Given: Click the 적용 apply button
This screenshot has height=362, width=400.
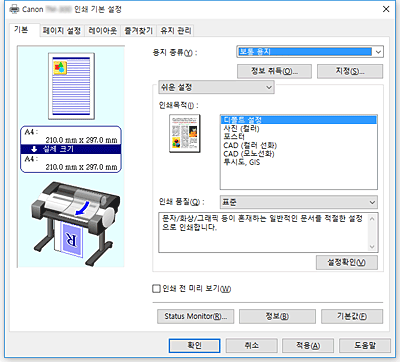Looking at the screenshot, I should [x=308, y=346].
